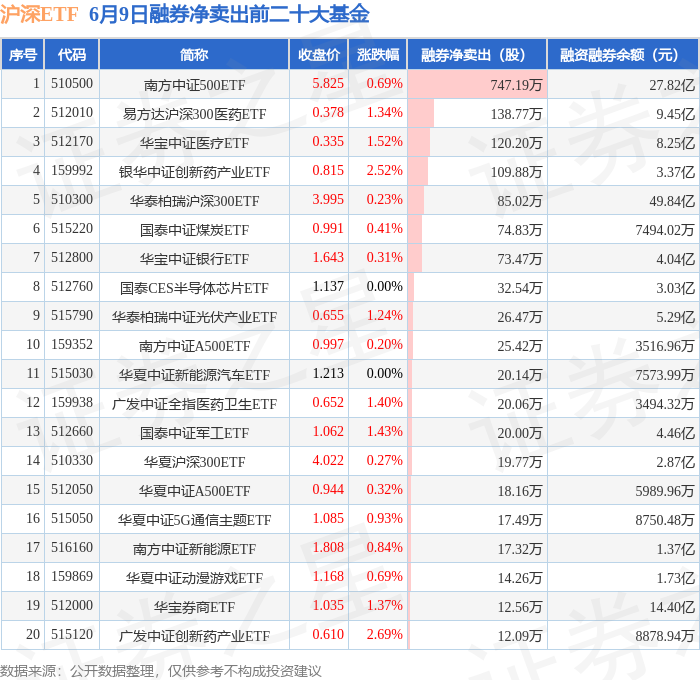This screenshot has height=680, width=700.
Task: Select code 159992
Action: 72,171
